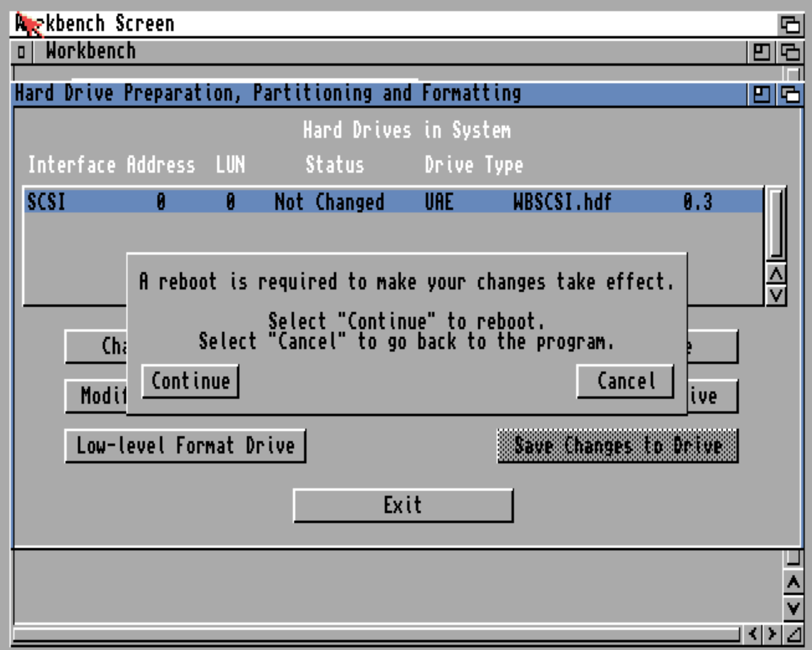Viewport: 812px width, 650px height.
Task: Click Hard Drive Preparation window zoom gadget
Action: [761, 94]
